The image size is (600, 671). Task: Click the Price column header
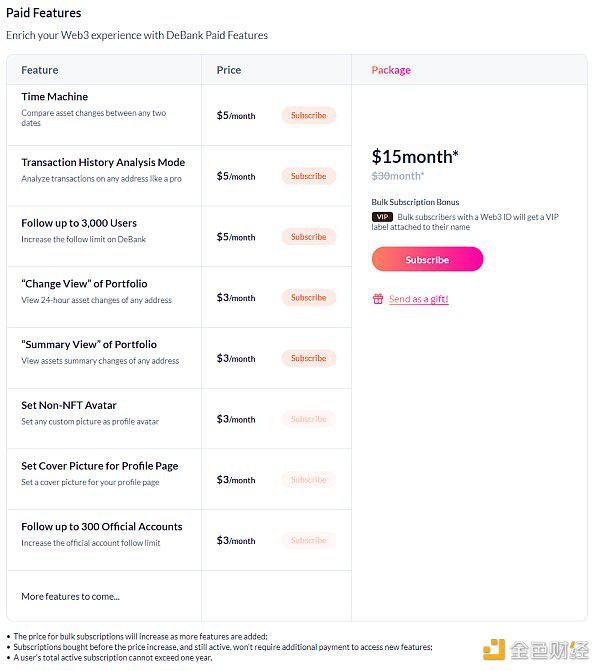pos(229,70)
